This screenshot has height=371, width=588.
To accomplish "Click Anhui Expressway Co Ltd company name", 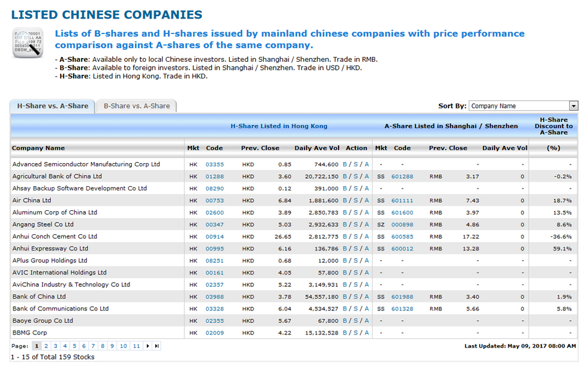I will point(50,249).
